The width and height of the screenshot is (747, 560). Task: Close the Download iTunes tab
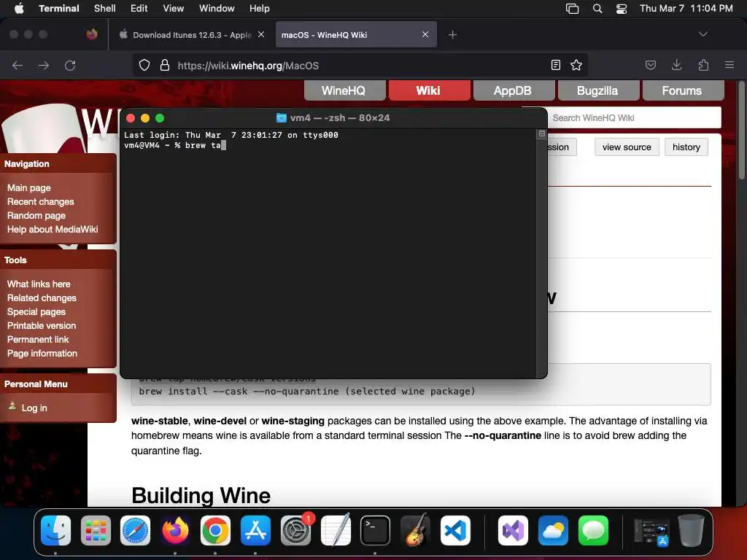pos(261,34)
